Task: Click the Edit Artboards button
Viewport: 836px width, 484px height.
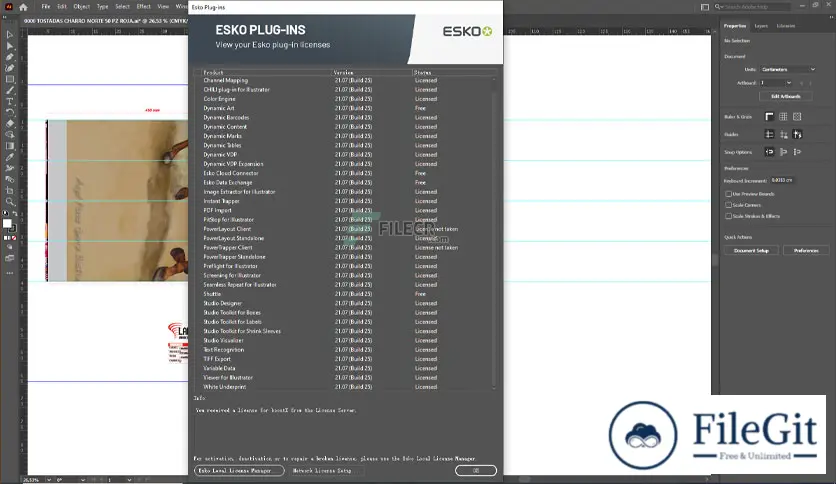Action: [x=786, y=96]
